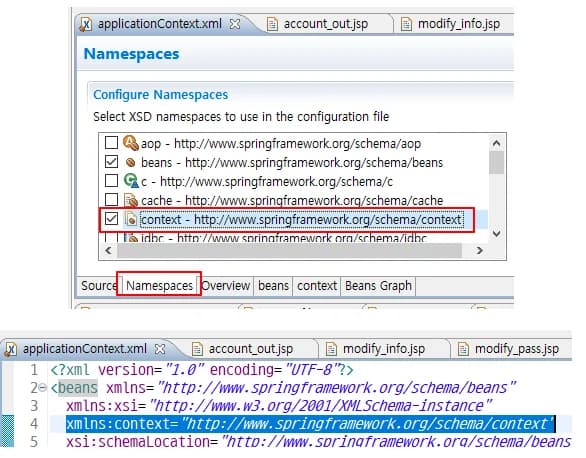Switch to the Overview tab
The width and height of the screenshot is (586, 458).
coord(226,286)
